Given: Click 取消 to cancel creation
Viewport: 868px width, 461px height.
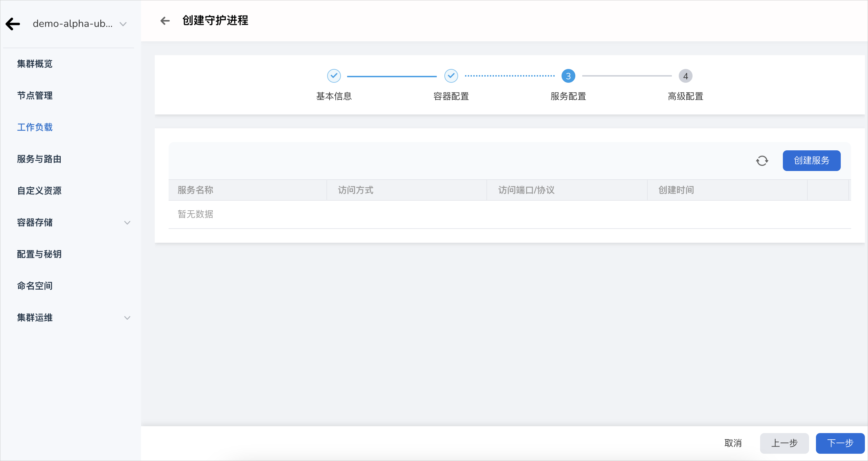Looking at the screenshot, I should pyautogui.click(x=733, y=443).
